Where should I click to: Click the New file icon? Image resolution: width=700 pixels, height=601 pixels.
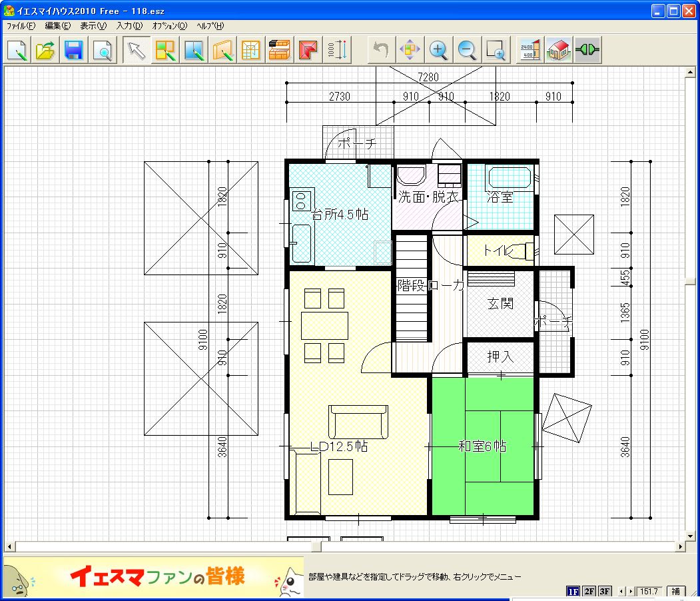(17, 50)
